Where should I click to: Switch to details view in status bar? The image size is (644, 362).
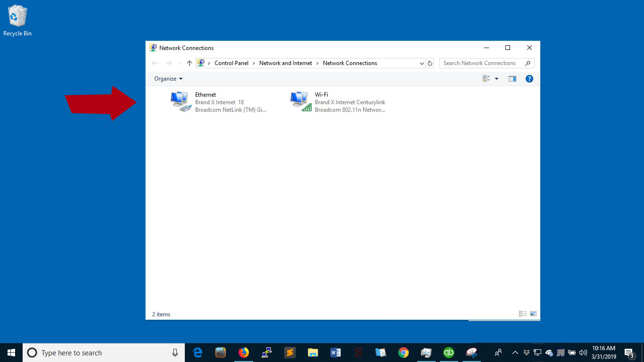tap(523, 314)
